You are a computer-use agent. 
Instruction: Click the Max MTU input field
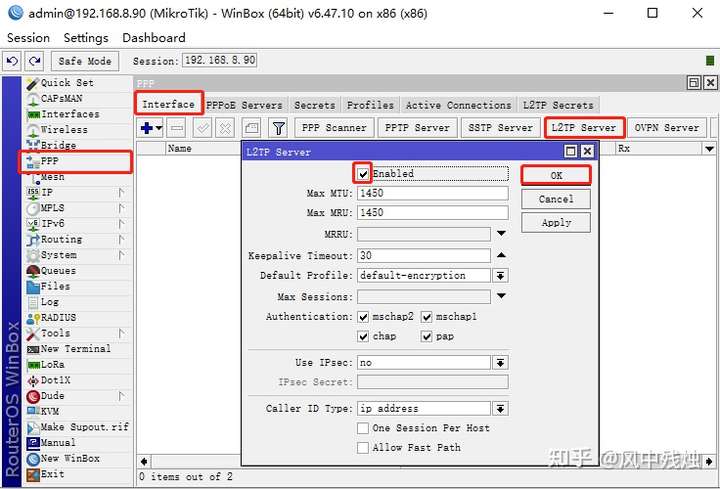(x=433, y=193)
